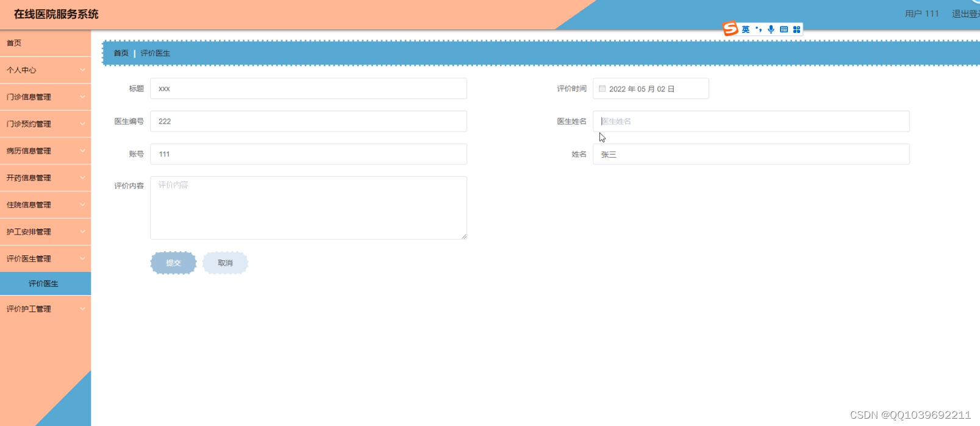Viewport: 980px width, 426px height.
Task: Open the soft keyboard icon in IME bar
Action: tap(784, 29)
